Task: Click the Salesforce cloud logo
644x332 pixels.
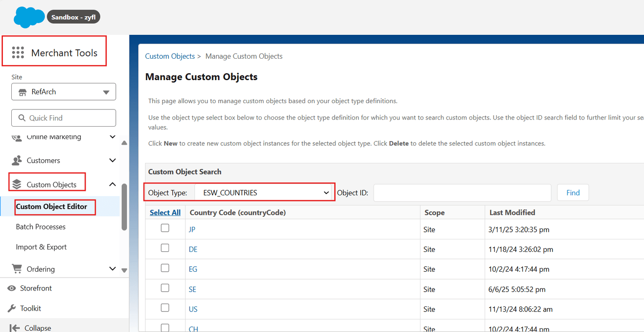Action: [29, 17]
